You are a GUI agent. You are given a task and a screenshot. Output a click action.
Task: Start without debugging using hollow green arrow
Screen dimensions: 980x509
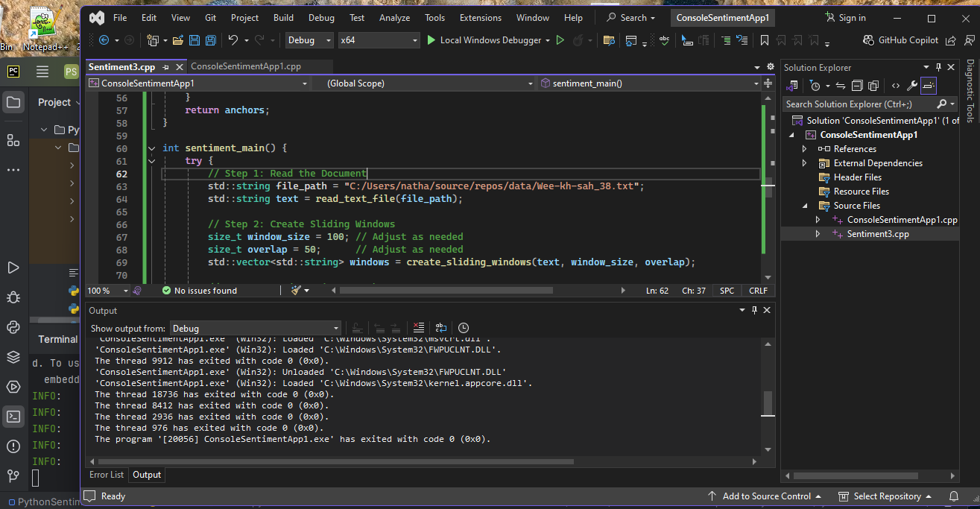(560, 40)
